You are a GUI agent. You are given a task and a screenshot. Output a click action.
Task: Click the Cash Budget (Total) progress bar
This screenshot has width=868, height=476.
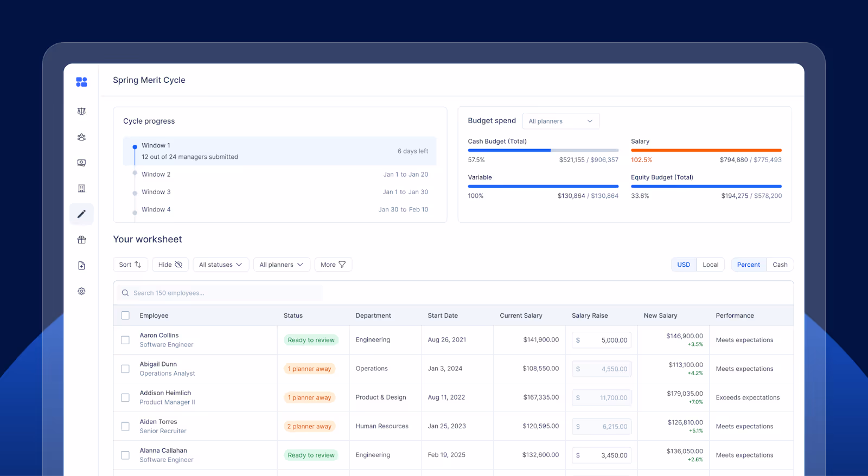point(543,150)
